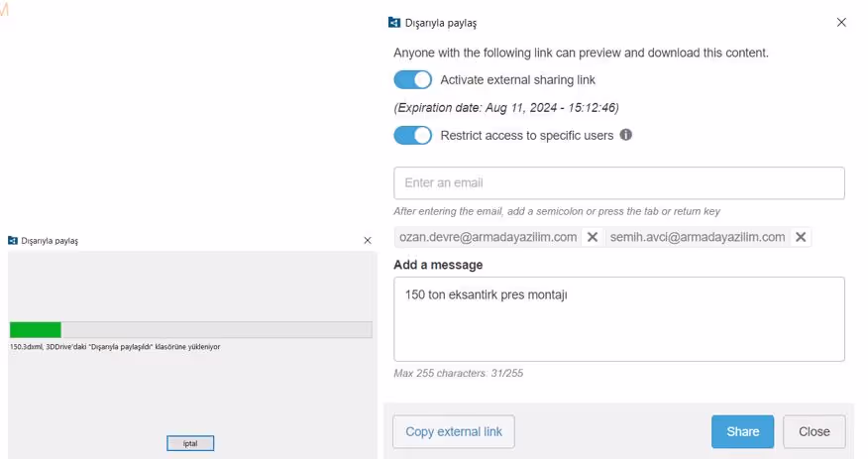Toggle Activate external sharing link switch

coord(412,79)
